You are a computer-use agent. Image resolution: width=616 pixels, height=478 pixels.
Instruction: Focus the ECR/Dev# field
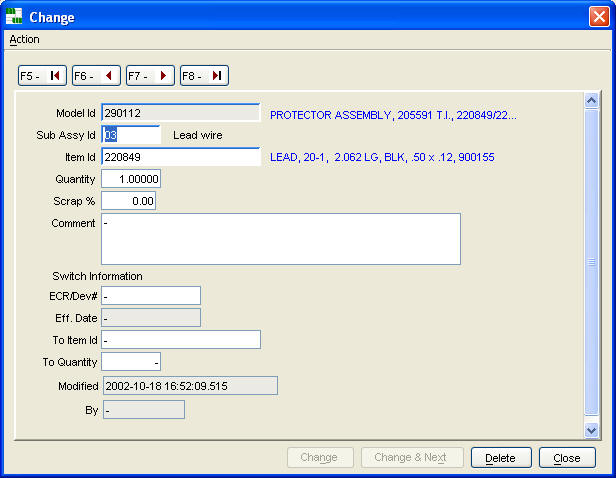click(151, 296)
